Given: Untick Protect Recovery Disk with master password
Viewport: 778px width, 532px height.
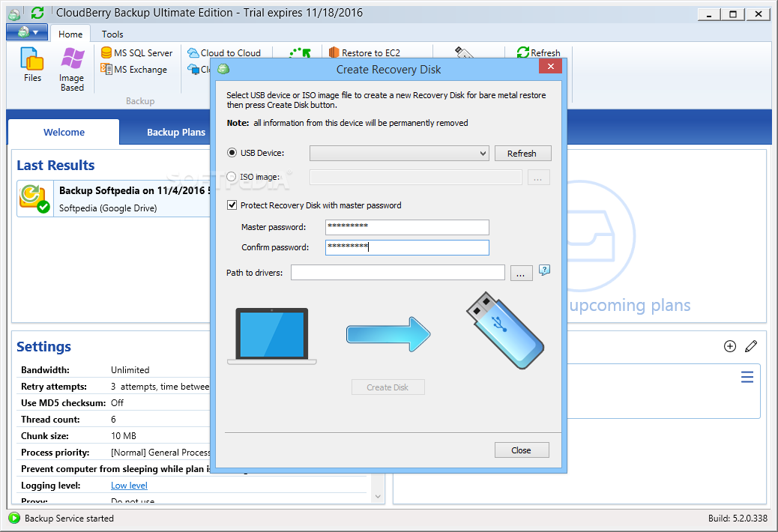Looking at the screenshot, I should coord(232,205).
